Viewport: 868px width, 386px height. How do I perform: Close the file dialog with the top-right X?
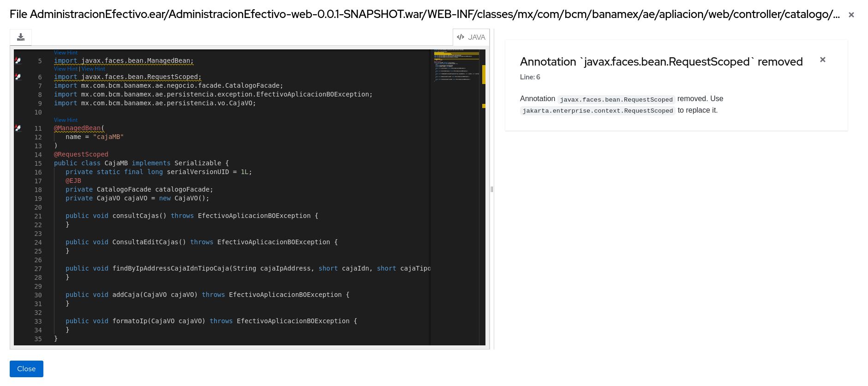pos(851,15)
